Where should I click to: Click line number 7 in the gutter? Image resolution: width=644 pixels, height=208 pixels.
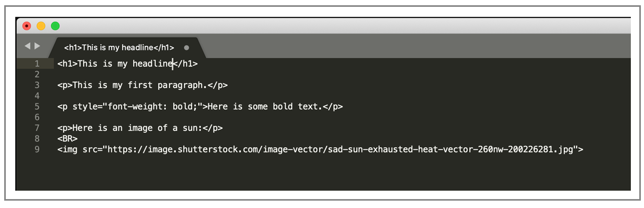click(37, 128)
